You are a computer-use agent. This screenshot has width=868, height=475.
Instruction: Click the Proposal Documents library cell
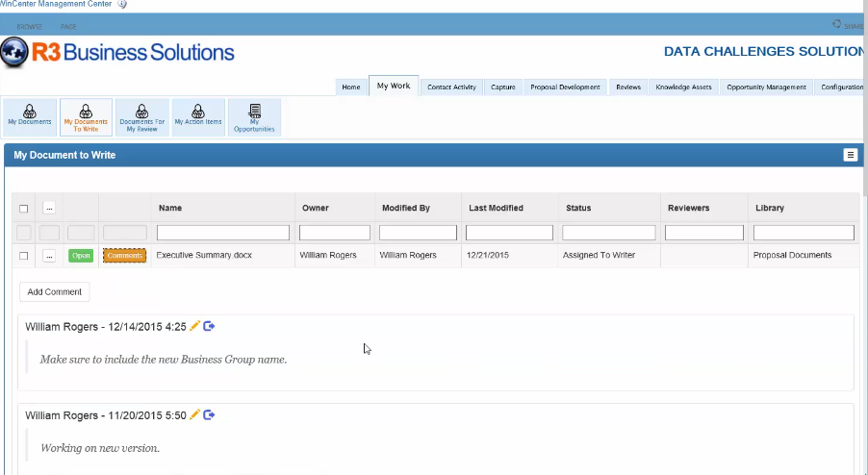pyautogui.click(x=792, y=255)
